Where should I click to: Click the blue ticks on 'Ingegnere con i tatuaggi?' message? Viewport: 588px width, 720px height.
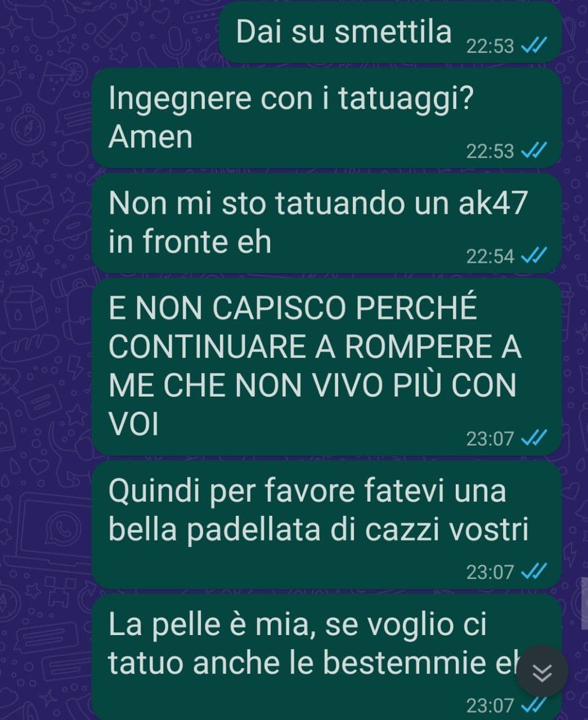[x=532, y=151]
